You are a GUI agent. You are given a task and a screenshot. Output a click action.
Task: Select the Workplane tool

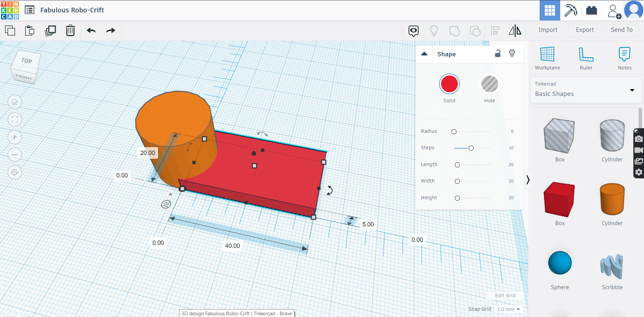point(547,58)
